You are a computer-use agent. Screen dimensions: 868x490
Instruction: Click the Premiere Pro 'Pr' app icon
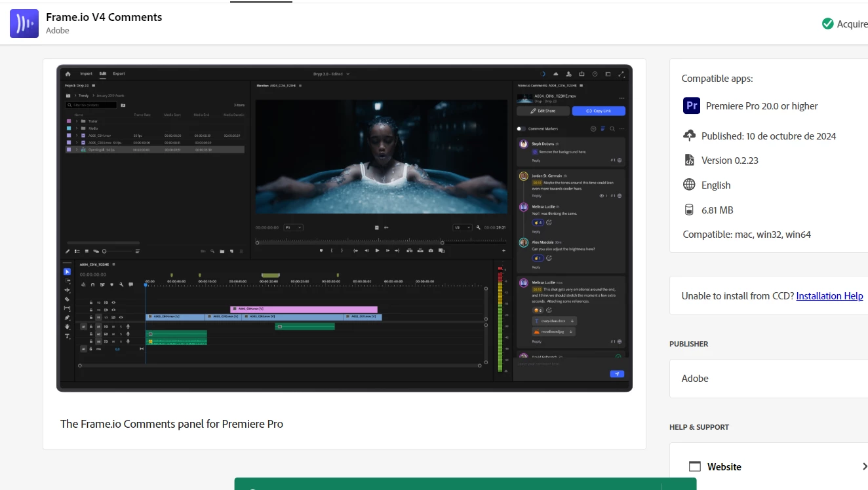coord(692,105)
